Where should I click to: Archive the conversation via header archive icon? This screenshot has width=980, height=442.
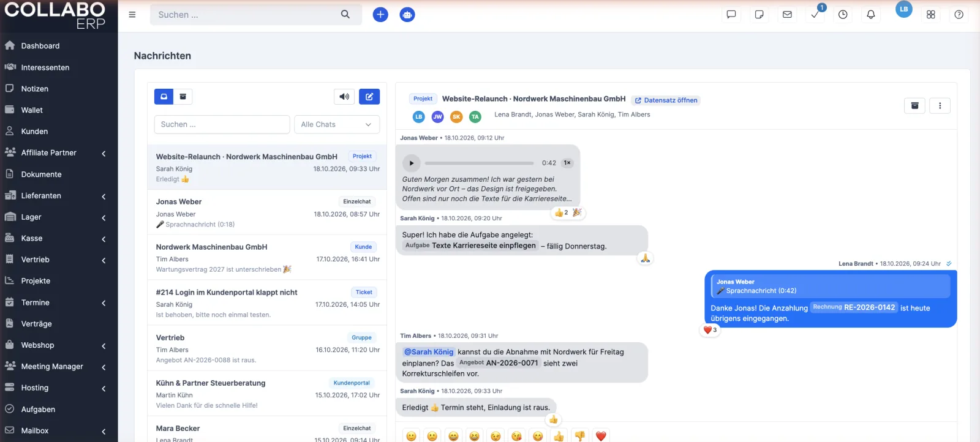point(915,106)
